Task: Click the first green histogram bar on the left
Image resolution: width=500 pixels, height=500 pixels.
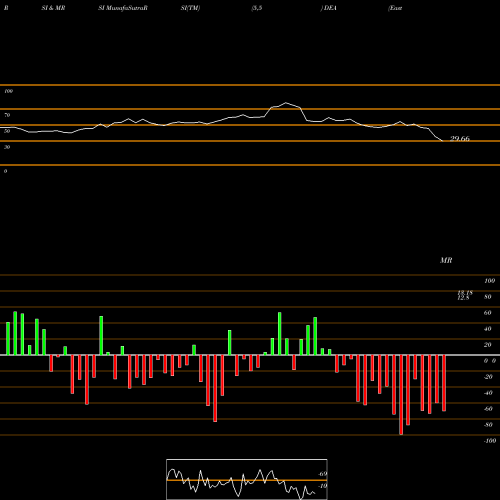Action: click(8, 338)
